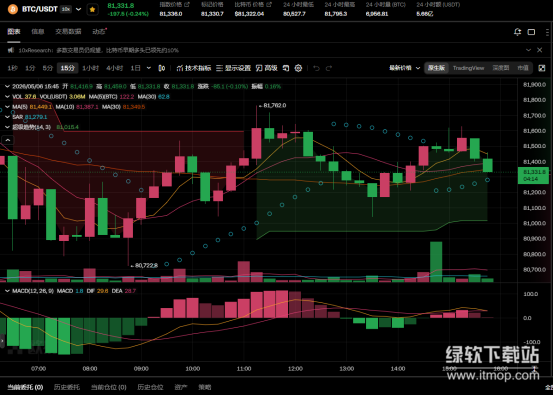Collapse the candle OHLC info row chevron
The height and width of the screenshot is (395, 554).
pos(7,86)
